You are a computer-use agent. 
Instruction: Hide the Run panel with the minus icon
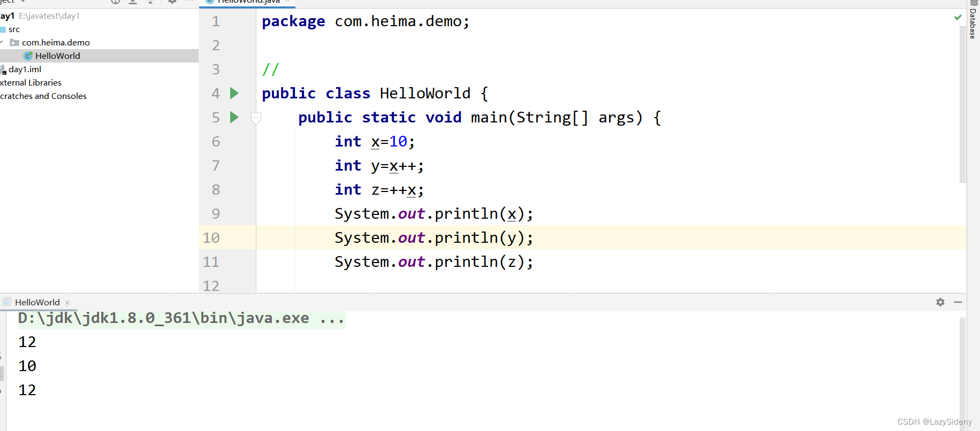(x=958, y=302)
